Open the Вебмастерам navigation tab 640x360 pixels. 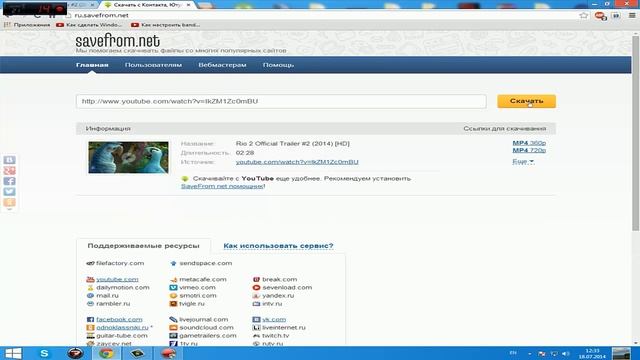(x=222, y=65)
